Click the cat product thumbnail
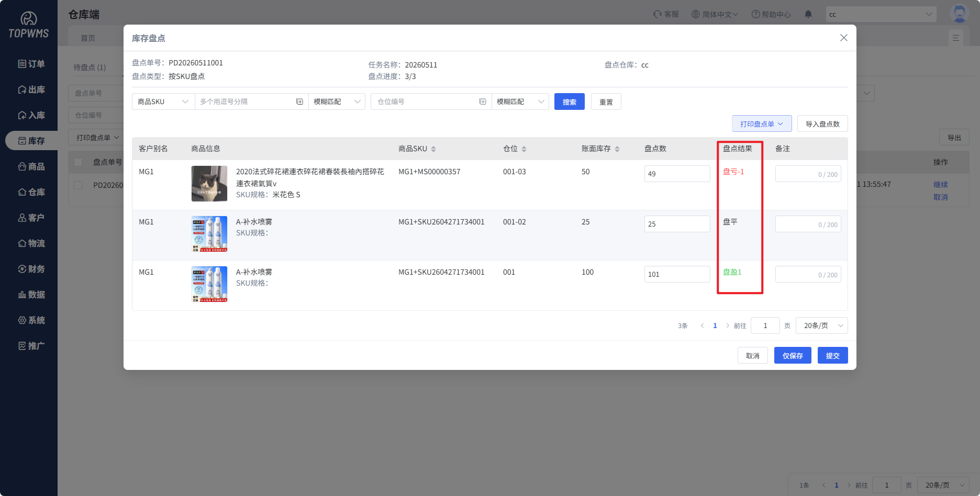The width and height of the screenshot is (980, 496). point(209,184)
